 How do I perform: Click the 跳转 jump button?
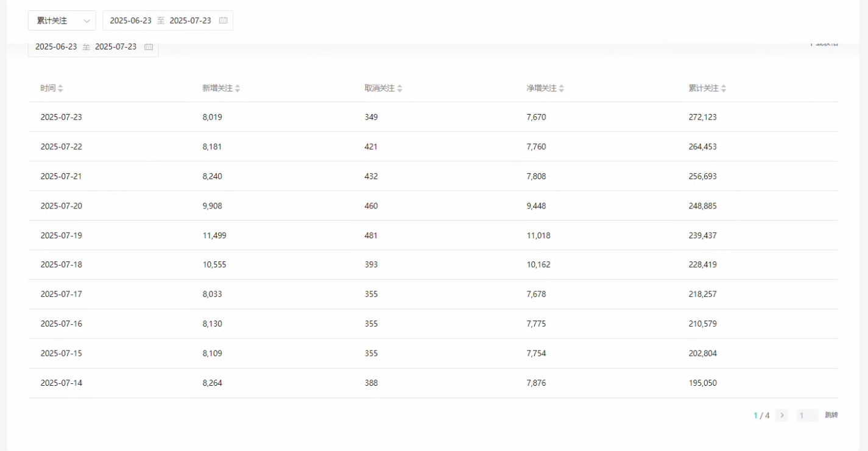[x=831, y=415]
